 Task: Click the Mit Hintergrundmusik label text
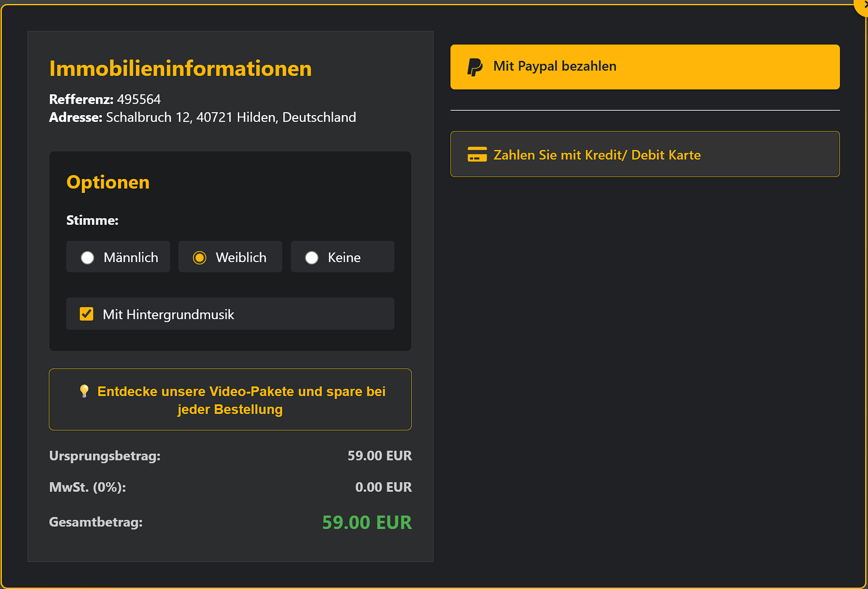click(x=168, y=315)
